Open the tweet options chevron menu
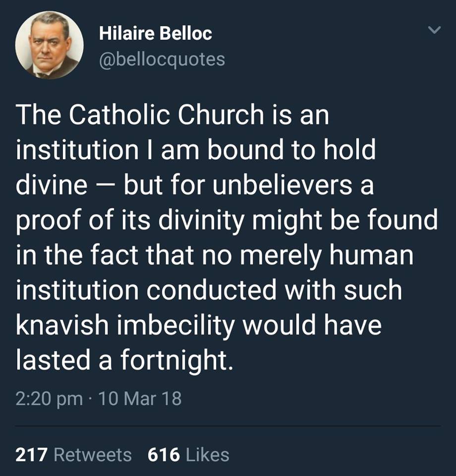This screenshot has width=456, height=476. pyautogui.click(x=434, y=31)
